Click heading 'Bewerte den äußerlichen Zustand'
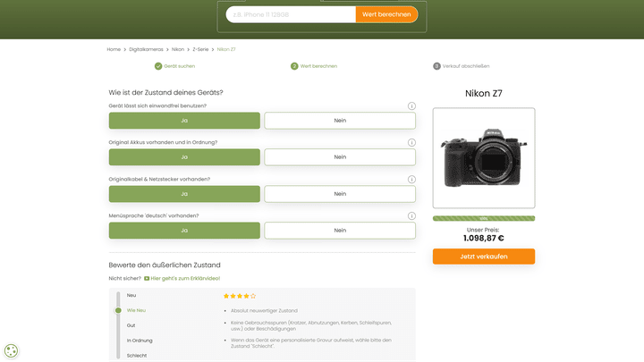Image resolution: width=644 pixels, height=362 pixels. click(165, 265)
